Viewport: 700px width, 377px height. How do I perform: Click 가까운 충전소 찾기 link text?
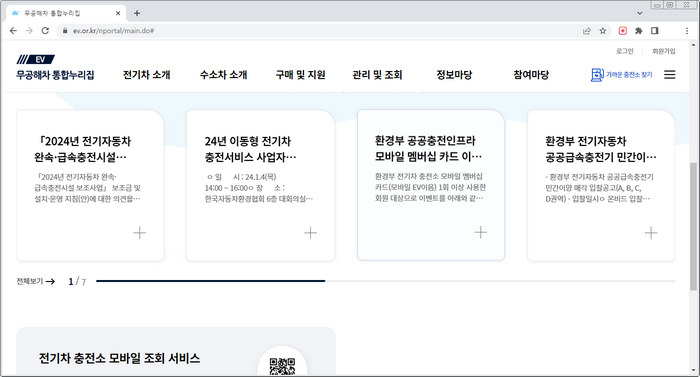coord(629,75)
